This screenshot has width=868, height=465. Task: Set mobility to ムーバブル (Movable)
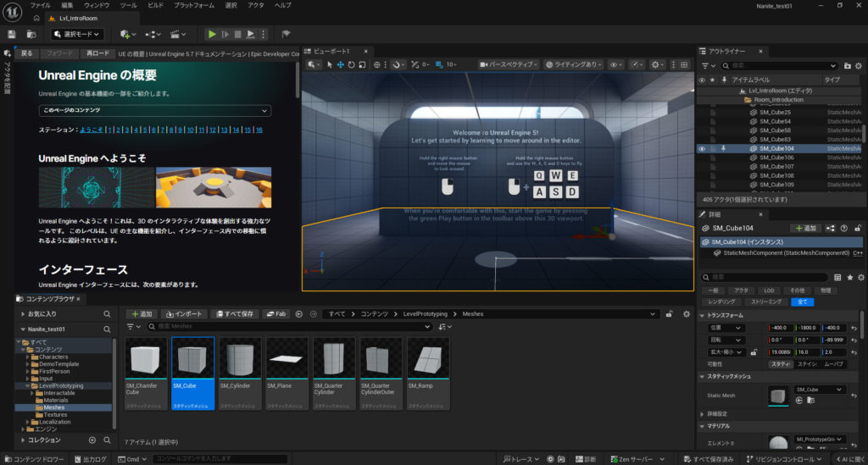834,363
